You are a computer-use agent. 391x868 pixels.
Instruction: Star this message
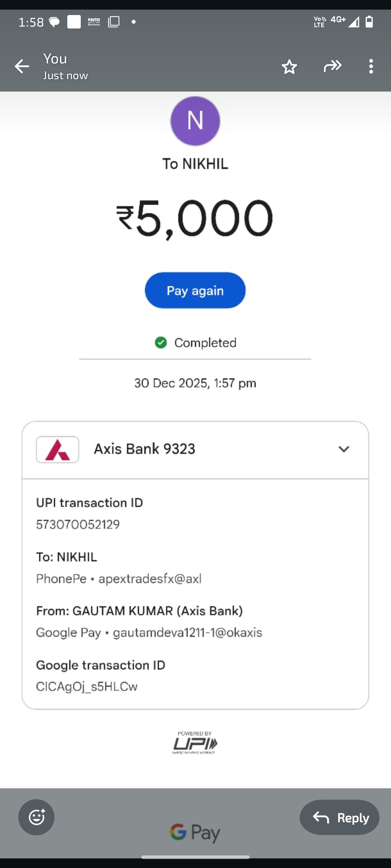click(289, 67)
